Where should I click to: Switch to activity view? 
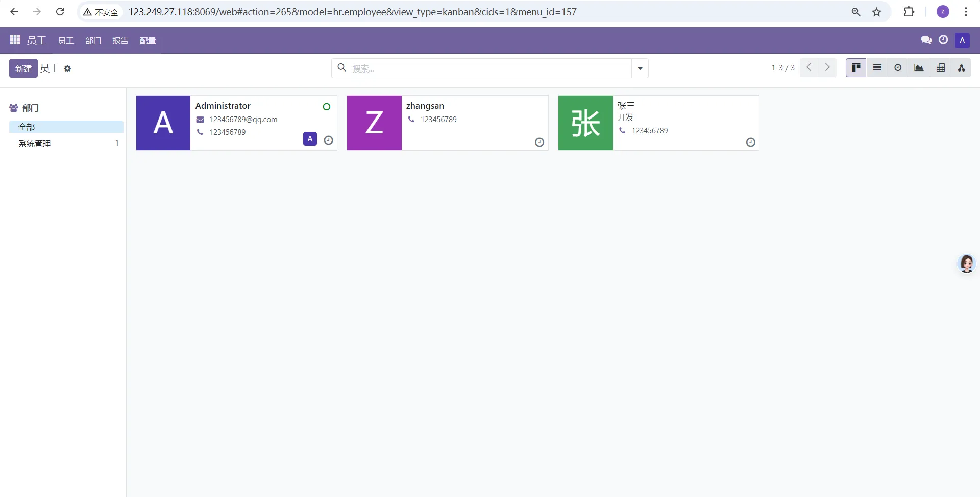click(x=898, y=68)
